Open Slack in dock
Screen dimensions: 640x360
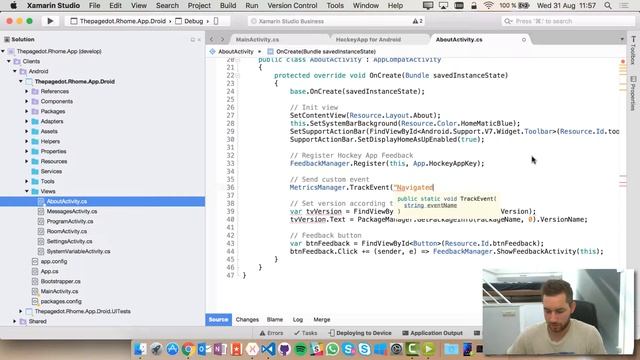(316, 349)
